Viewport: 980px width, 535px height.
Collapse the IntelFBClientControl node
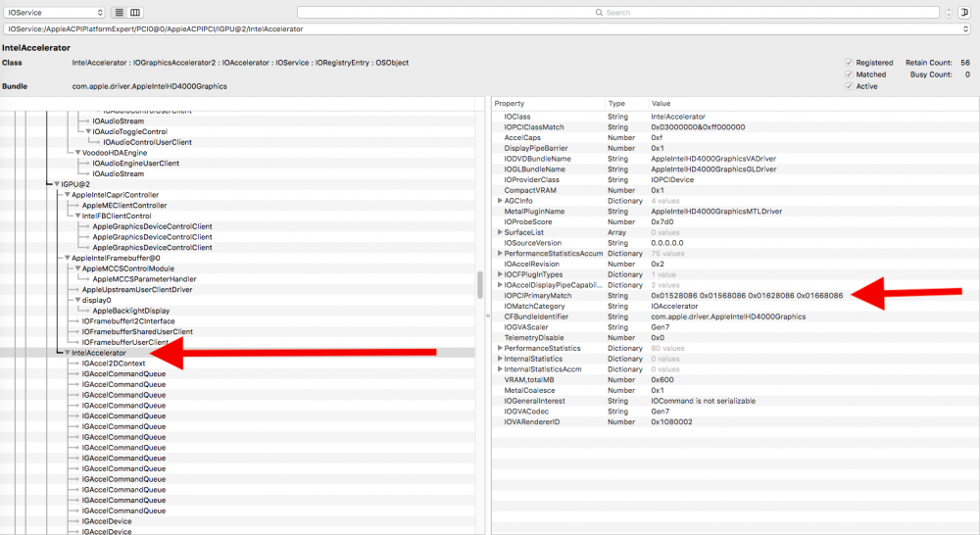point(78,216)
